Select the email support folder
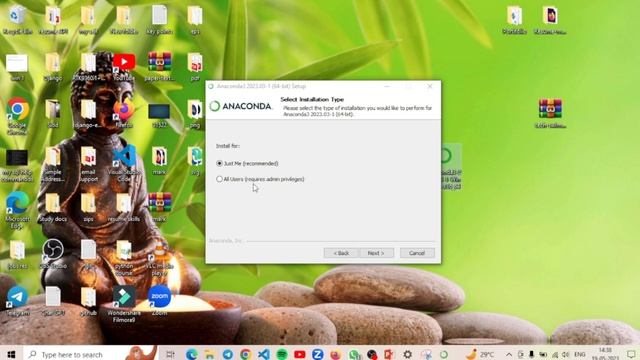 coord(88,164)
